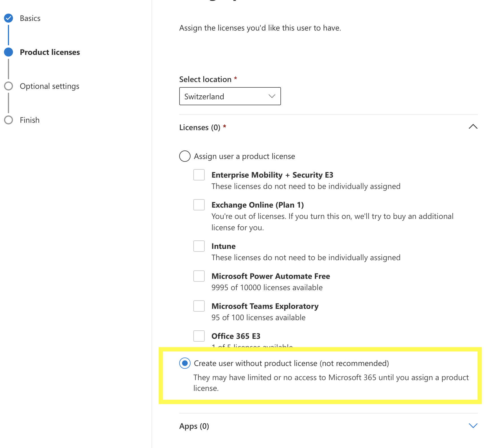
Task: Go to the completed Basics step icon
Action: (x=8, y=18)
